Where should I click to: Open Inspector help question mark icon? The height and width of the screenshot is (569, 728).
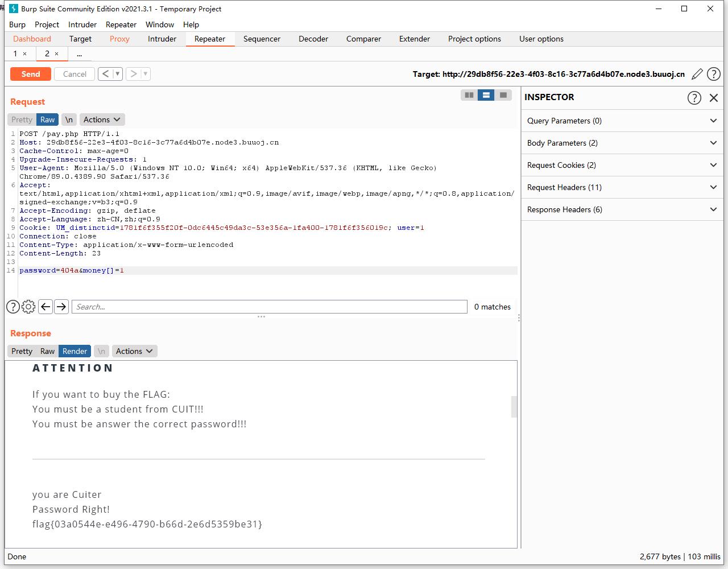[x=694, y=97]
